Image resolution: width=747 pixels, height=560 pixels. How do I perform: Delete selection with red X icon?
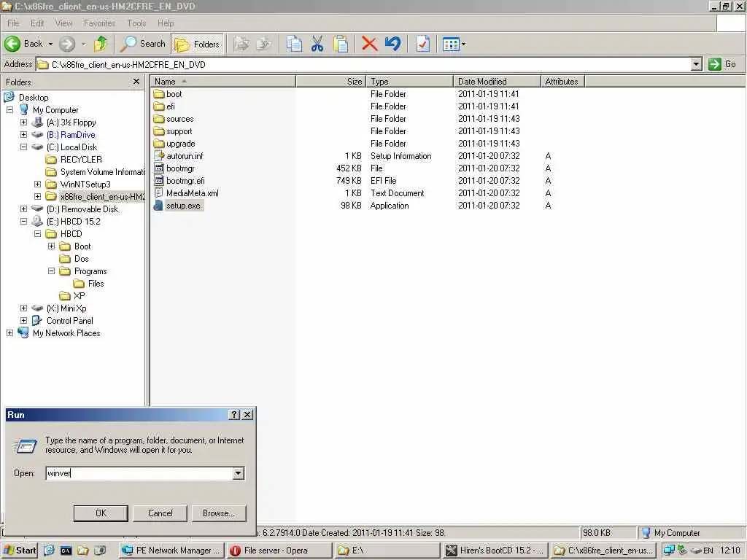(x=369, y=44)
